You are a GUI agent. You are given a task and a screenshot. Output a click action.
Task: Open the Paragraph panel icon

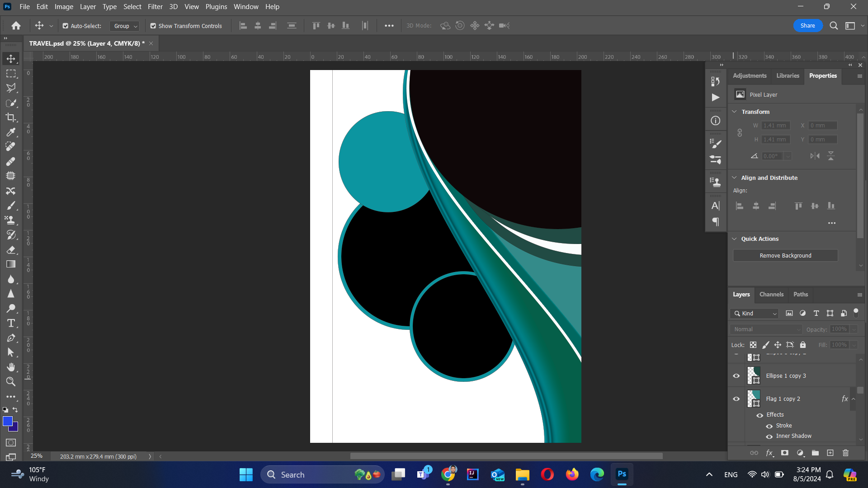coord(715,222)
